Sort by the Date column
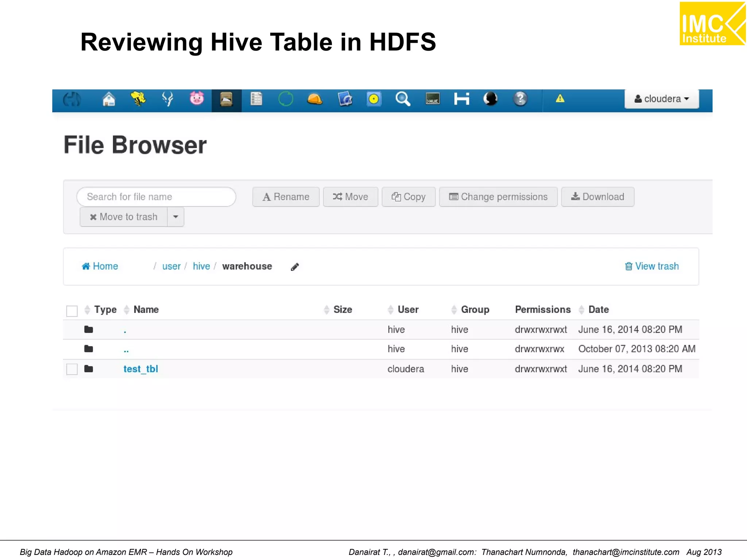Image resolution: width=747 pixels, height=560 pixels. pyautogui.click(x=593, y=310)
